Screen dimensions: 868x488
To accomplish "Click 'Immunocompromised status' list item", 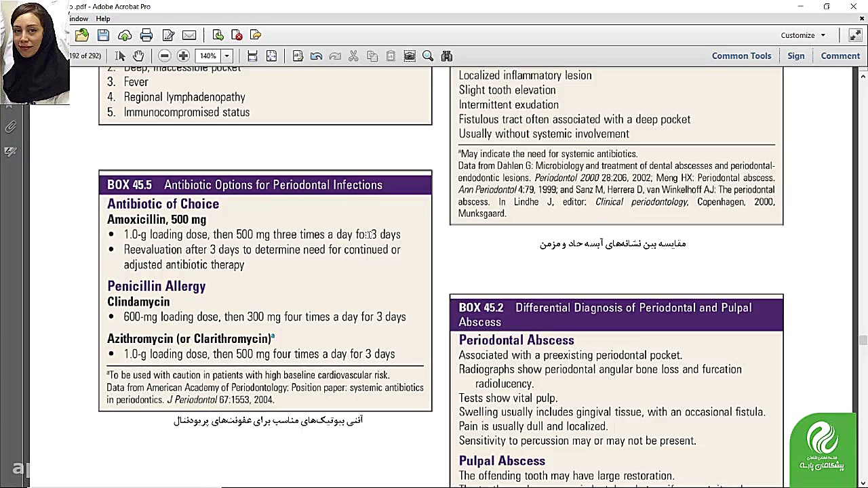I will pos(186,113).
